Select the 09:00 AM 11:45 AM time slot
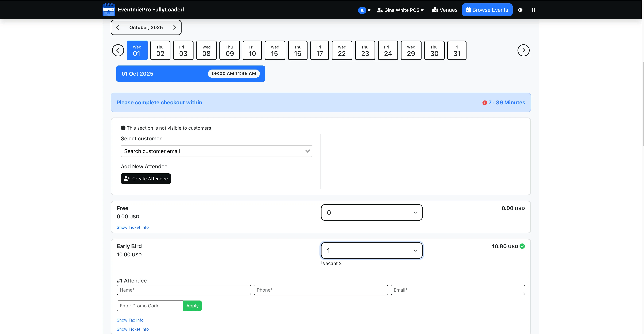 233,73
